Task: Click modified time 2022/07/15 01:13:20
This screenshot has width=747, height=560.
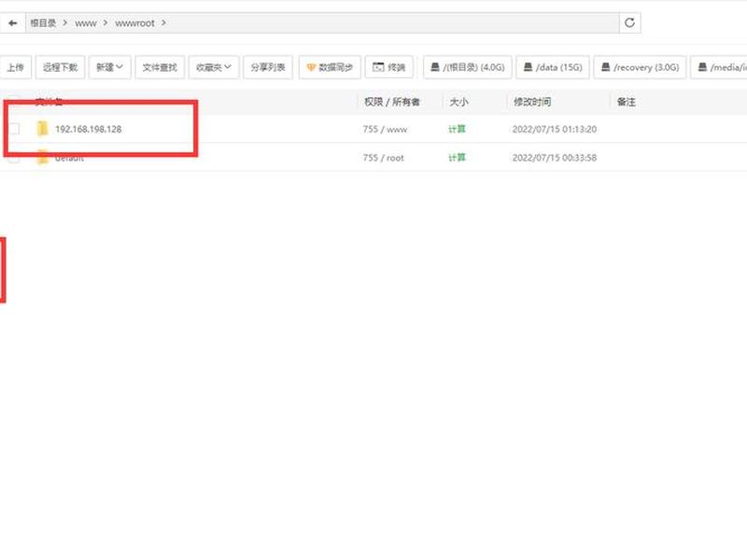Action: point(555,129)
